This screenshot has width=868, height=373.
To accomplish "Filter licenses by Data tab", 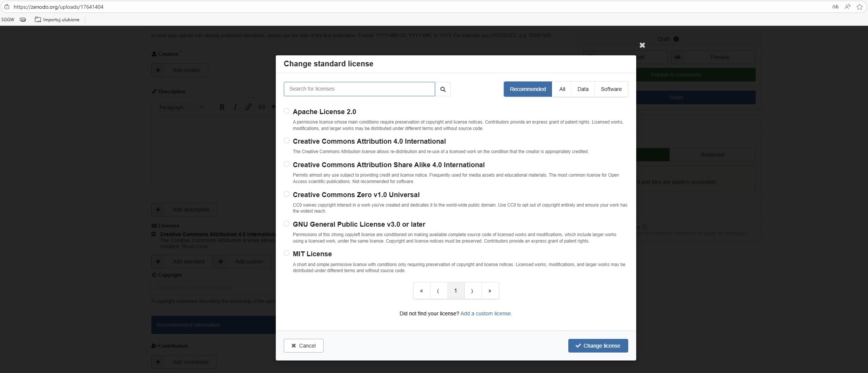I will coord(583,89).
